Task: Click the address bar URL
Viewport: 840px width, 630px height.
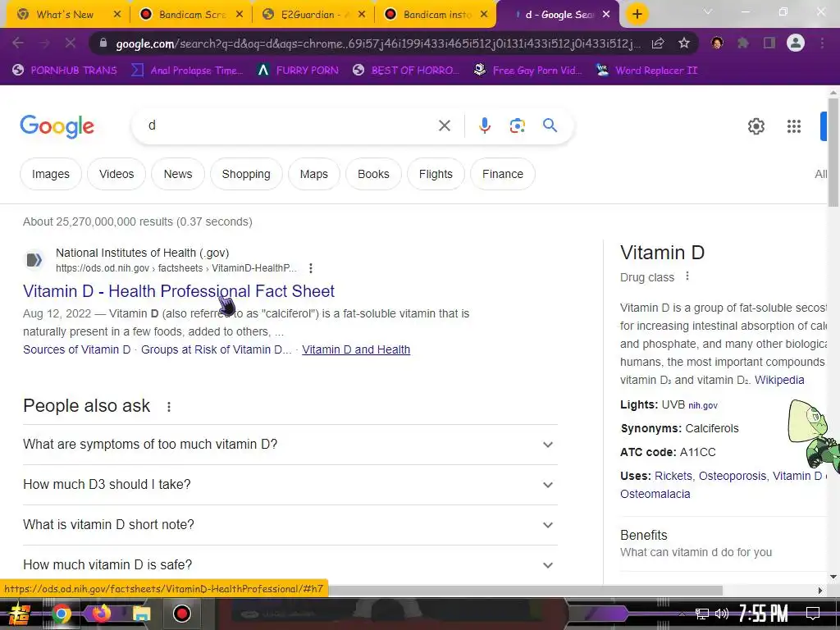Action: pyautogui.click(x=377, y=43)
